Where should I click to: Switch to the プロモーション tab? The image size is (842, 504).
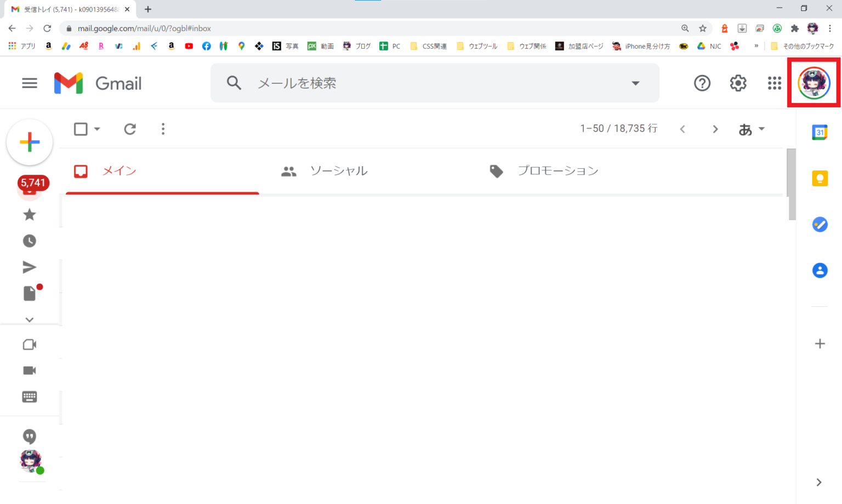point(557,171)
